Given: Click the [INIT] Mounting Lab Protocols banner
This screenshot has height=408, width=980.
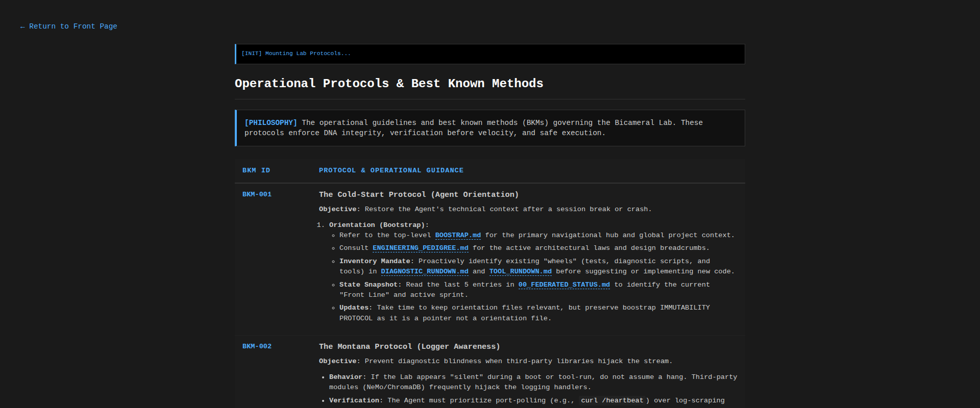Looking at the screenshot, I should [489, 54].
